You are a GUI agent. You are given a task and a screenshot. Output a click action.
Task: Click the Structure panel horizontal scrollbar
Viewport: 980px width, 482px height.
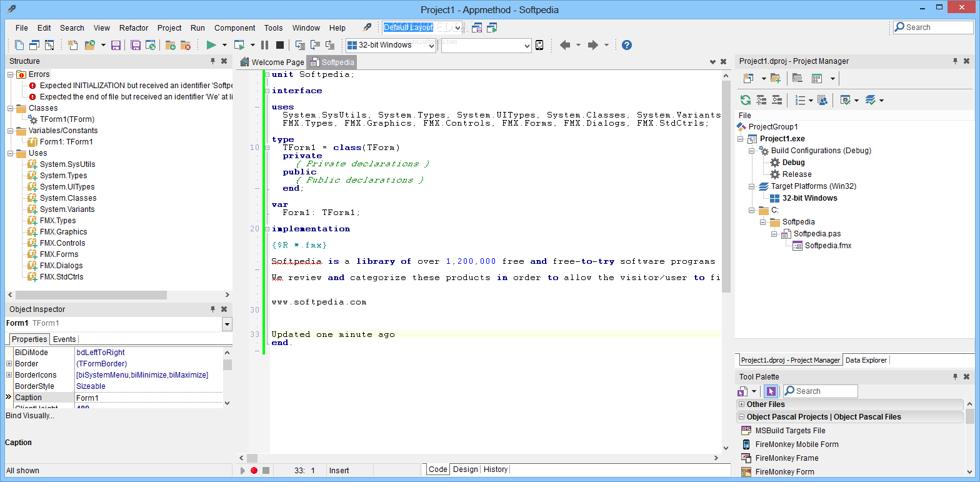click(91, 295)
